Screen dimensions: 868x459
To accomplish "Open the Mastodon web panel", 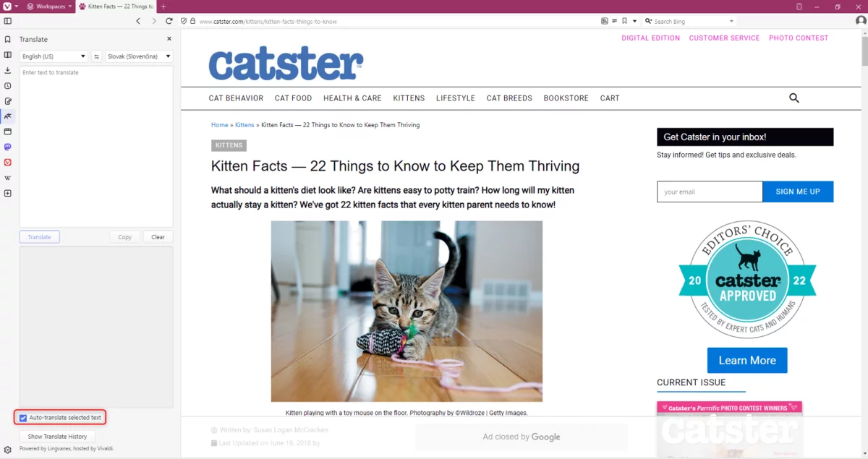I will pos(8,147).
